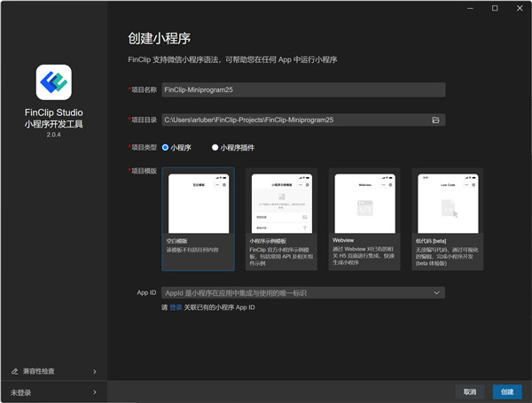Image resolution: width=532 pixels, height=403 pixels.
Task: Click the code icon in Webview template
Action: (x=364, y=208)
